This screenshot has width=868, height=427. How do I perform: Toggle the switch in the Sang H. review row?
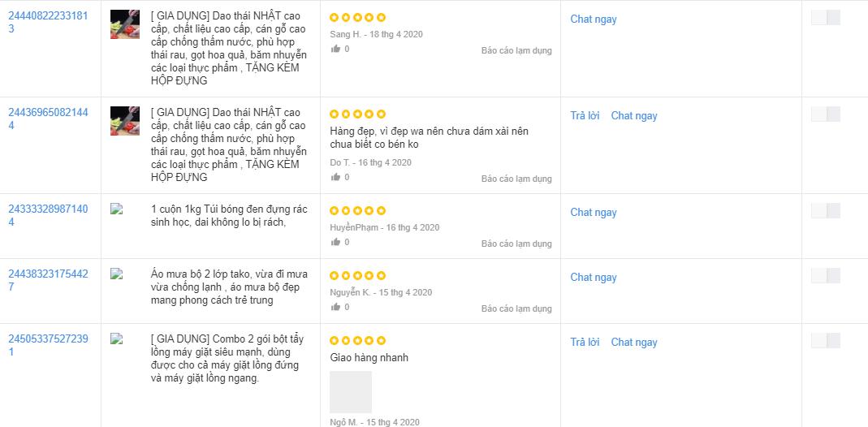(825, 18)
